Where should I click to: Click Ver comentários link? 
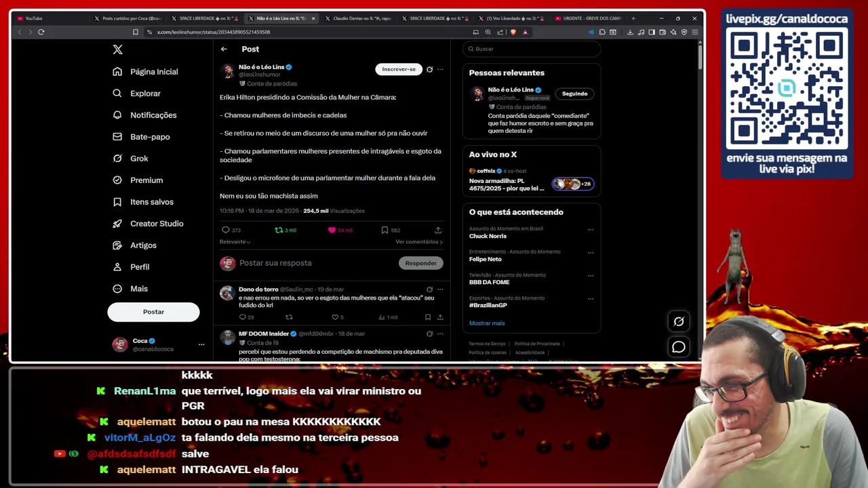point(419,242)
